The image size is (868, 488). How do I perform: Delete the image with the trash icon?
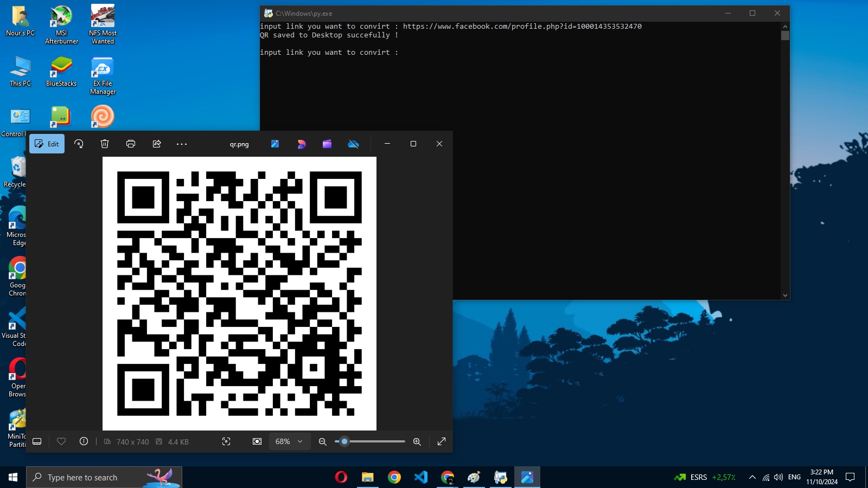(105, 144)
